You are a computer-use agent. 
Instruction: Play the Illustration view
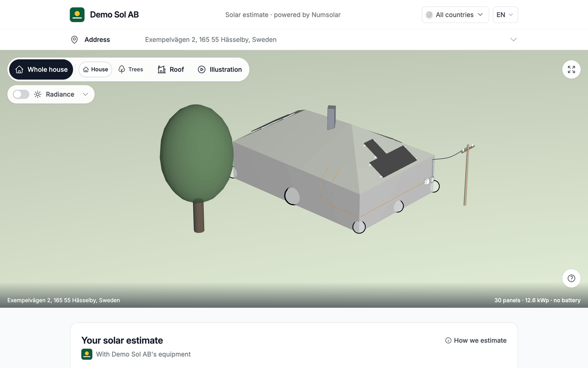(220, 70)
